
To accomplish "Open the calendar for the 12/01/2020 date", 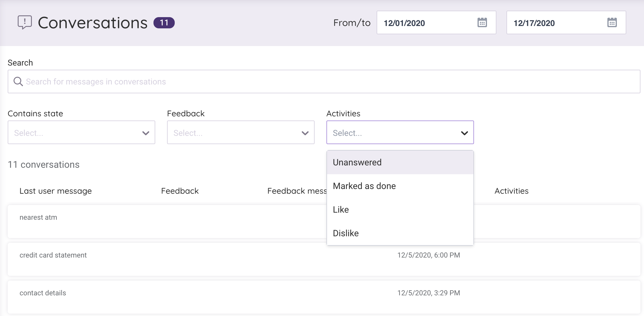I will [x=482, y=22].
